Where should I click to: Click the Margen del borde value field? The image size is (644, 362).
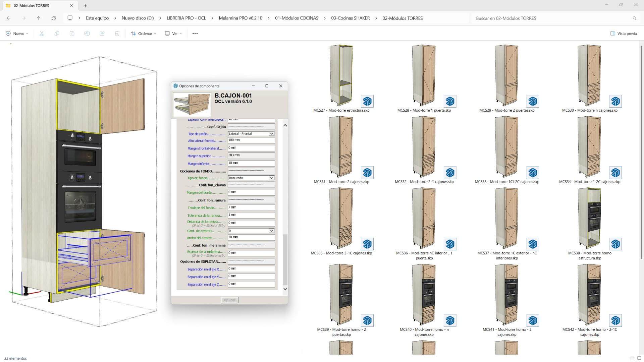251,192
